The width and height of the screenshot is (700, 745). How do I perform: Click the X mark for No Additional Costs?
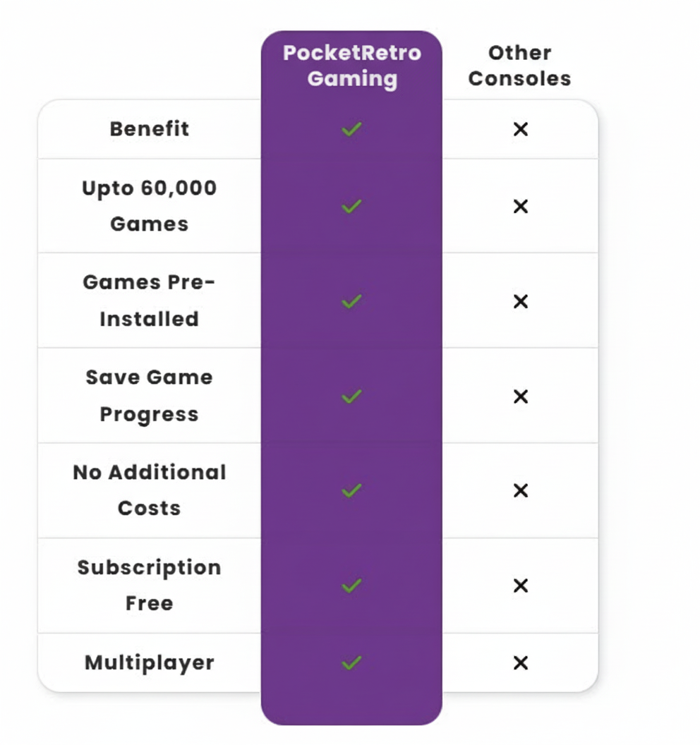521,490
